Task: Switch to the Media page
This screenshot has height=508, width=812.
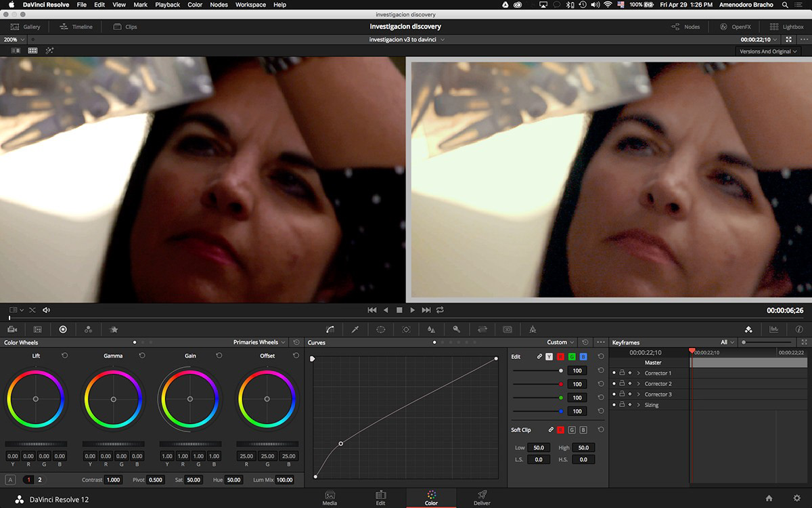Action: click(330, 497)
